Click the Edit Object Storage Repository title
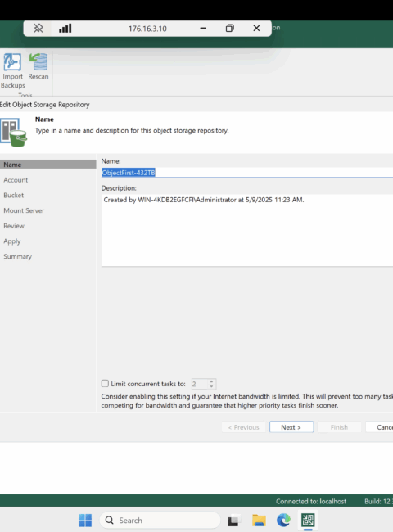This screenshot has width=393, height=532. (45, 105)
